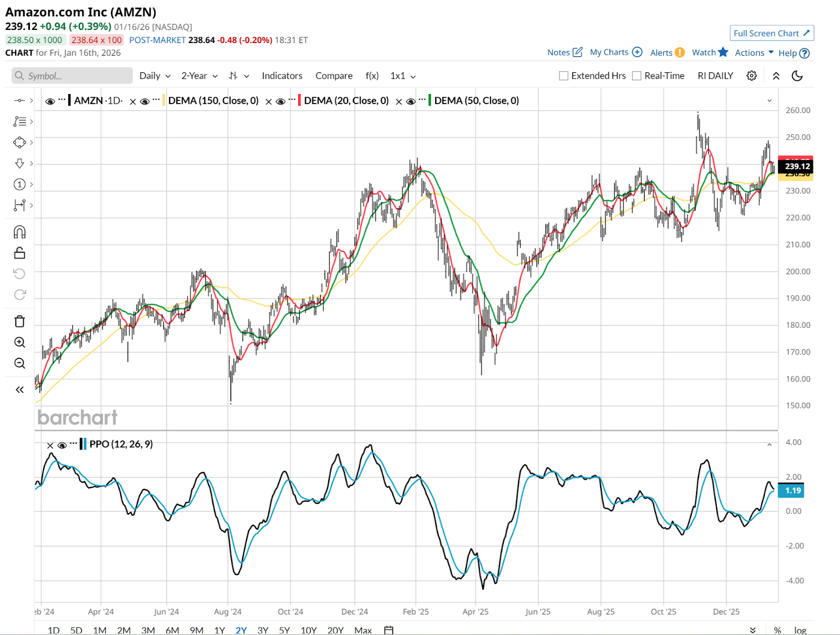Click the magnet snap tool icon
840x635 pixels.
(x=19, y=232)
